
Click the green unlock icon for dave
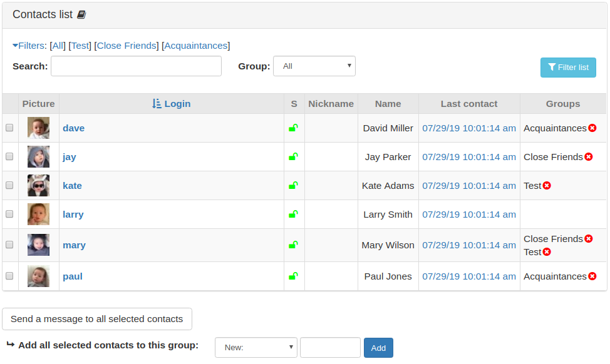coord(293,128)
